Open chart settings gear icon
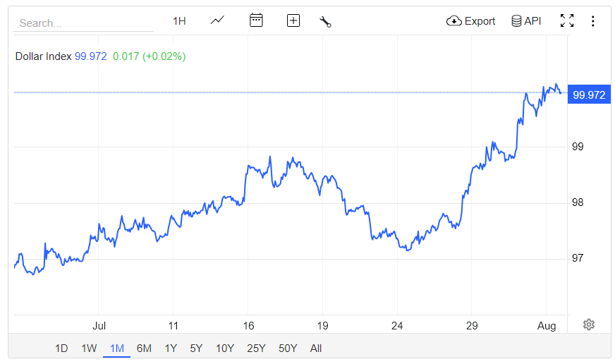 tap(589, 324)
